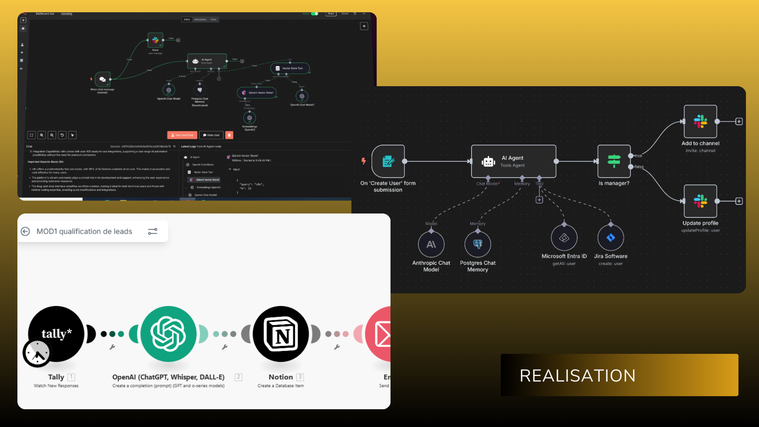Select Vector Store Tool row in logs tree
The height and width of the screenshot is (427, 759).
point(203,172)
